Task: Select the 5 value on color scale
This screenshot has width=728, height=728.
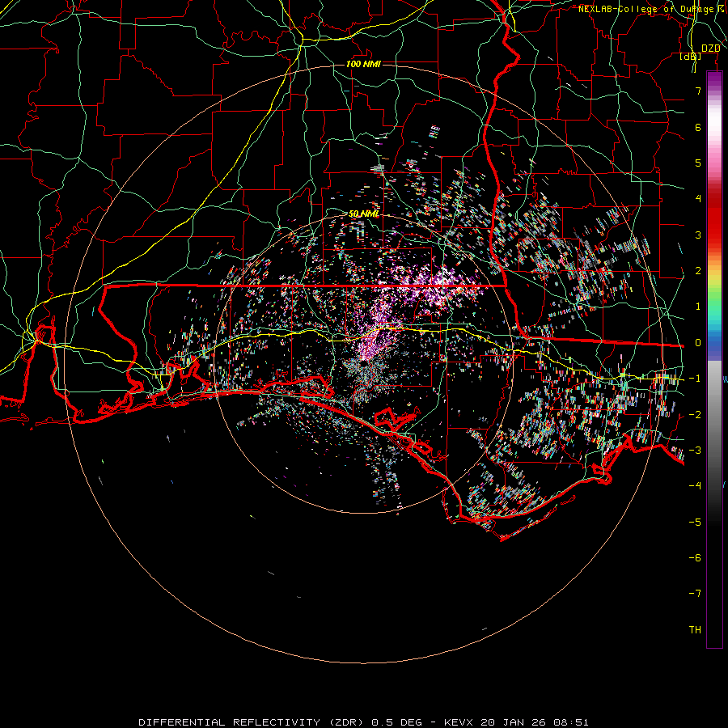Action: [x=698, y=163]
